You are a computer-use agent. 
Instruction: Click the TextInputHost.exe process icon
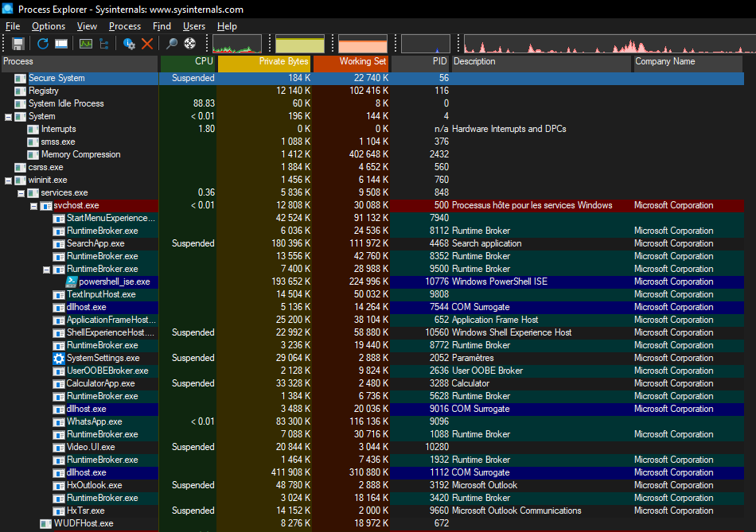(59, 294)
